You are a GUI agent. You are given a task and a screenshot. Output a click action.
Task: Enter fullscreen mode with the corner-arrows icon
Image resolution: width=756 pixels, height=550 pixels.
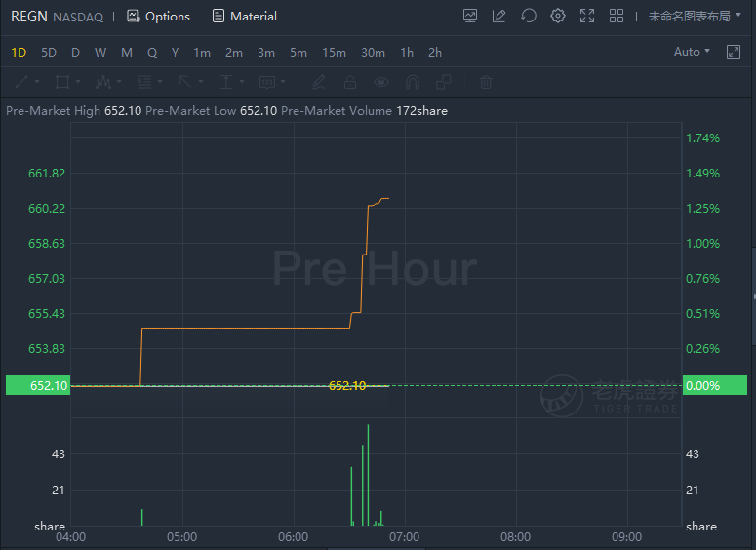pos(587,16)
